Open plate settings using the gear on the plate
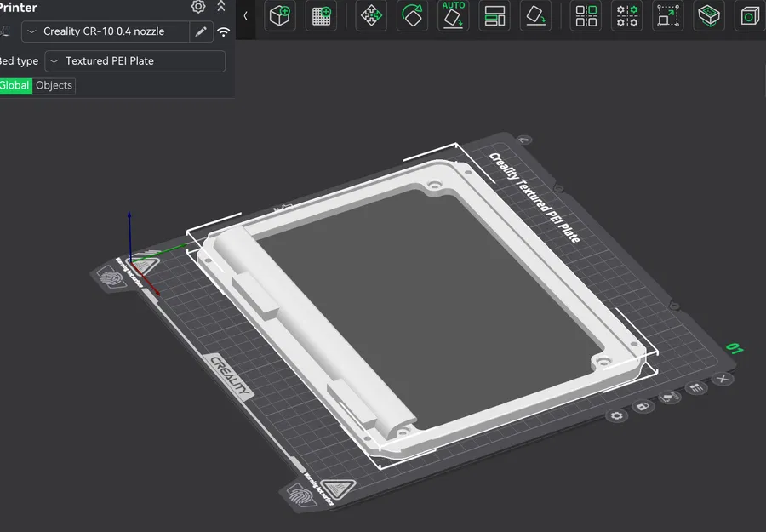Screen dimensions: 766x532 tap(616, 415)
